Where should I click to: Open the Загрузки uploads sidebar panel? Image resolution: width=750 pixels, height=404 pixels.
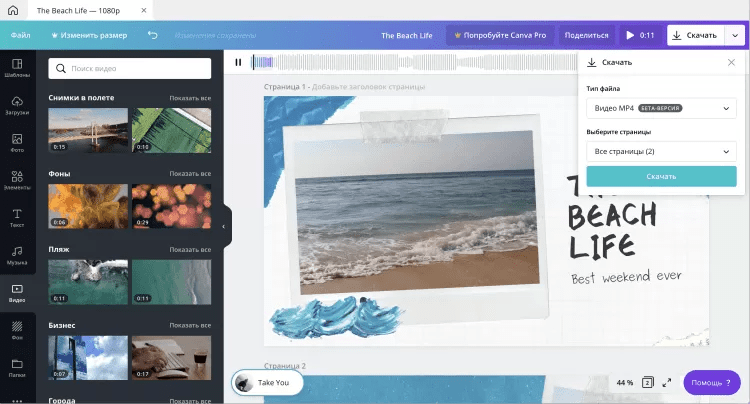[17, 106]
